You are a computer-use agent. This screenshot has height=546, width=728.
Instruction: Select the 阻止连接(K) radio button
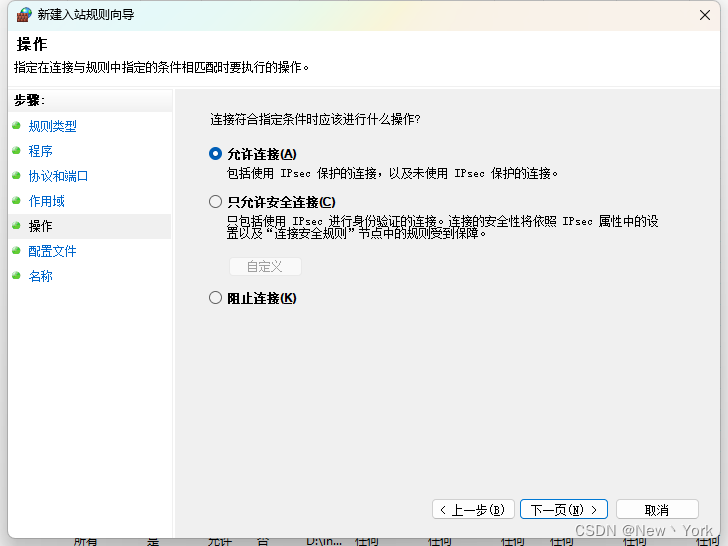pyautogui.click(x=215, y=298)
